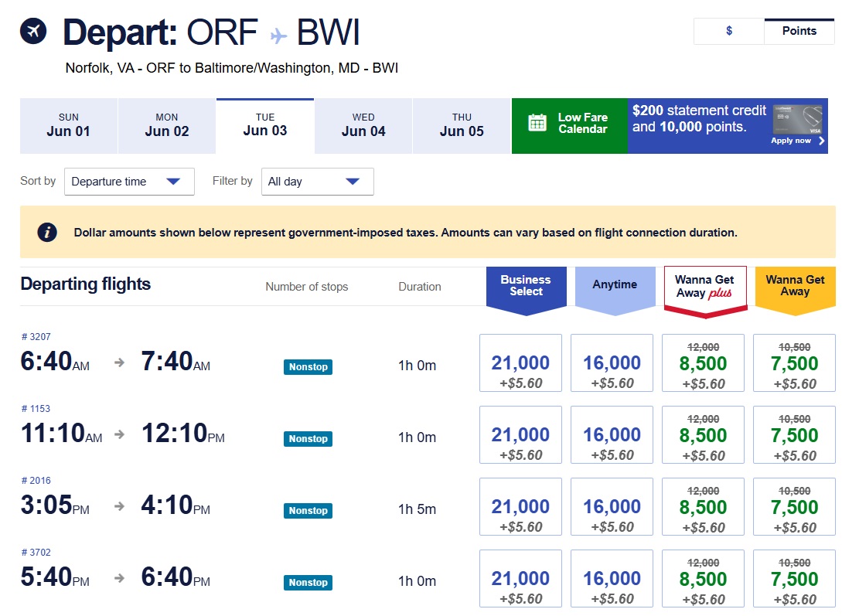Image resolution: width=859 pixels, height=616 pixels.
Task: Select the WED Jun 04 date tab
Action: 363,126
